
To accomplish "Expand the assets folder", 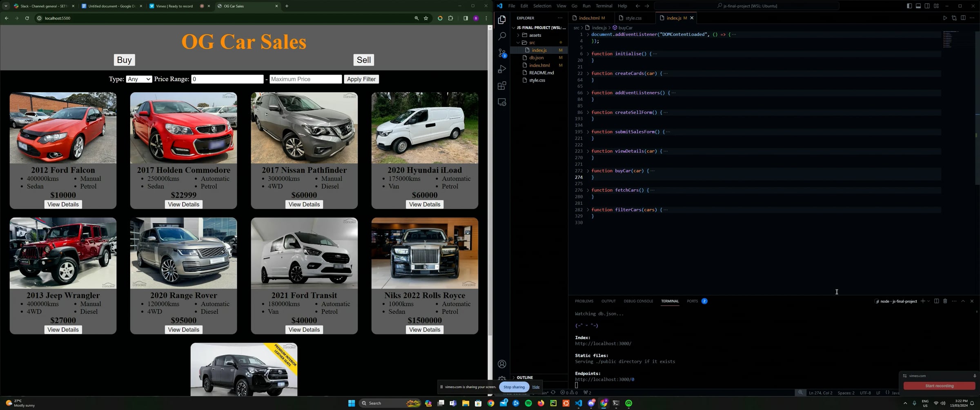I will (x=535, y=35).
